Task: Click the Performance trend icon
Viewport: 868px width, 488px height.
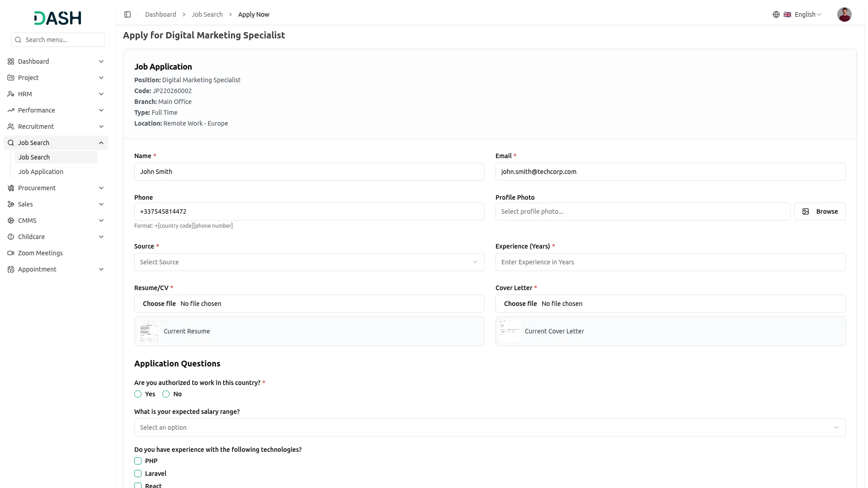Action: [11, 110]
